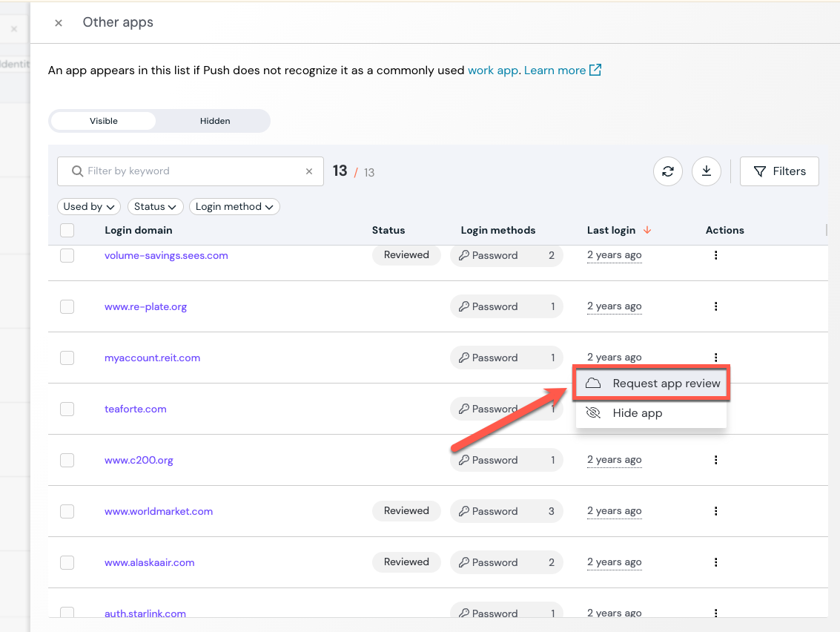Click the Password chip for volume-savings.sees.com
The width and height of the screenshot is (840, 632).
(506, 255)
